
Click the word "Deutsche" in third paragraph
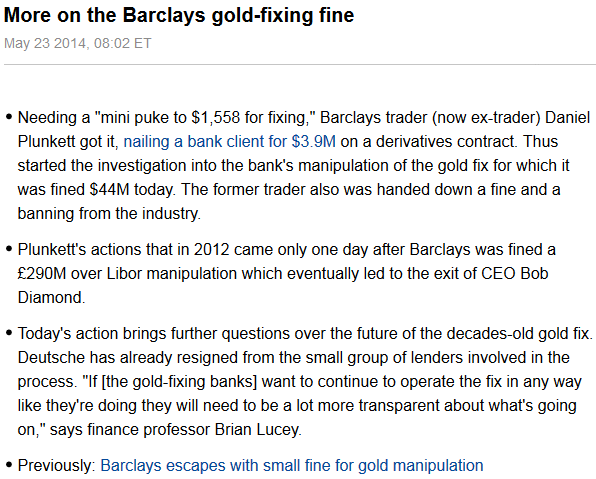point(51,357)
